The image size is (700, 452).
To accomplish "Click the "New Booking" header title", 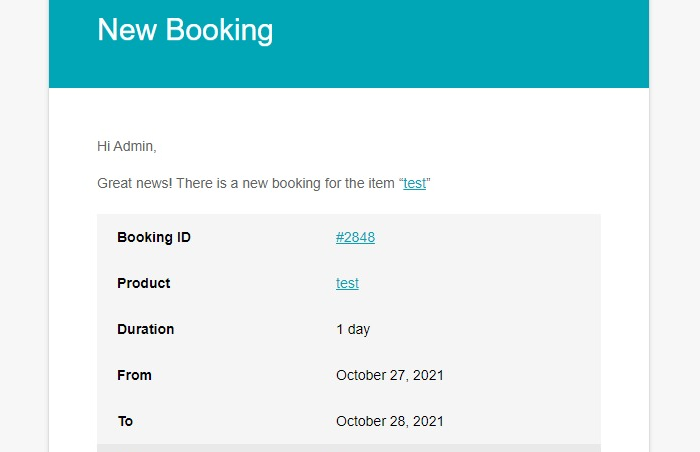I will click(x=185, y=30).
